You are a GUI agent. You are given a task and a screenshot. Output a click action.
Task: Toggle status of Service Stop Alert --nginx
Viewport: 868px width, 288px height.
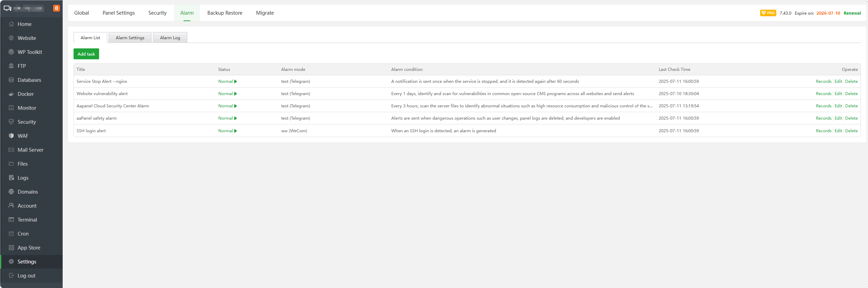point(227,81)
